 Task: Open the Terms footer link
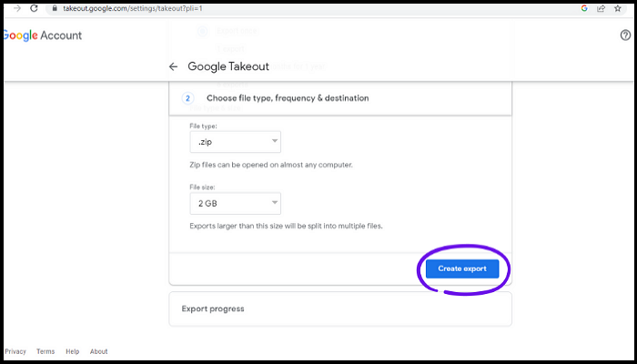[x=45, y=351]
